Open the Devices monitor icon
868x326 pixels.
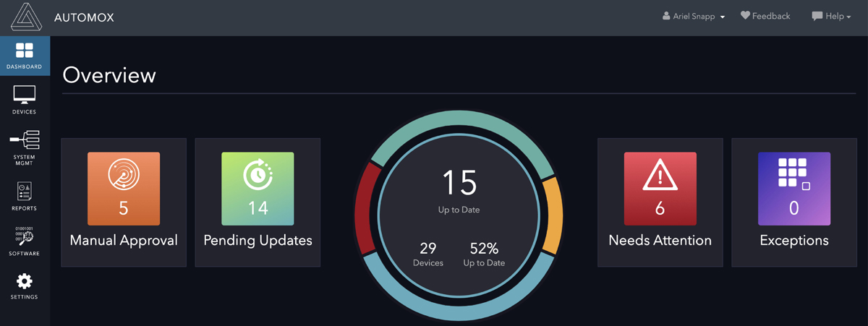point(25,95)
